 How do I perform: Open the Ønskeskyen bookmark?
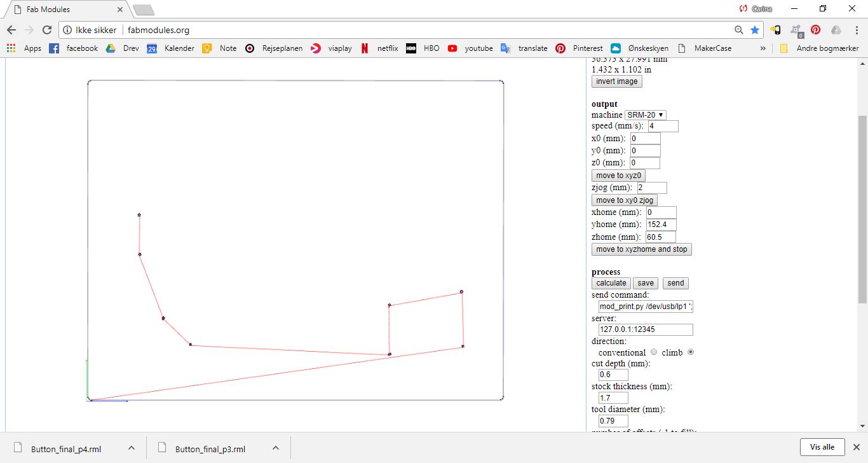640,48
